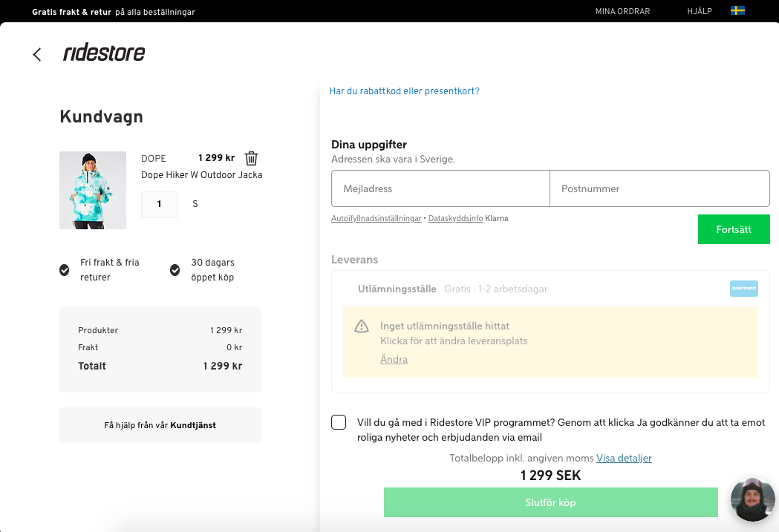Click the DOPE brand label

(154, 158)
